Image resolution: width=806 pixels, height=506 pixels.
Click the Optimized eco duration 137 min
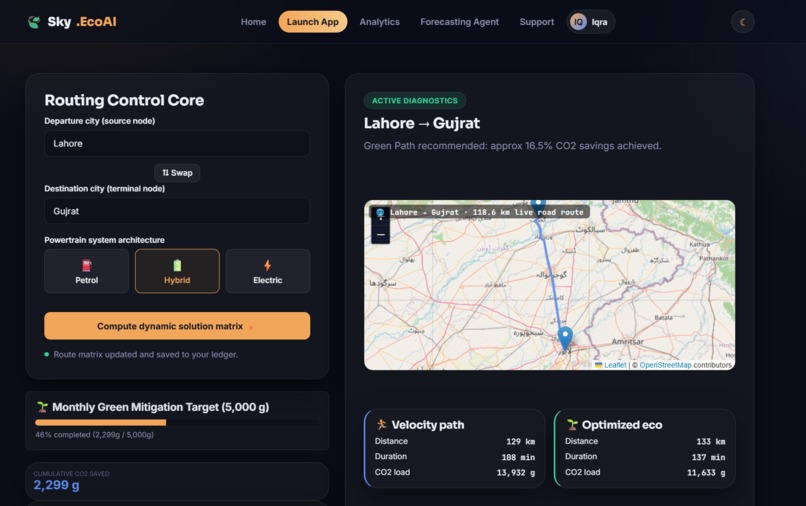[708, 457]
